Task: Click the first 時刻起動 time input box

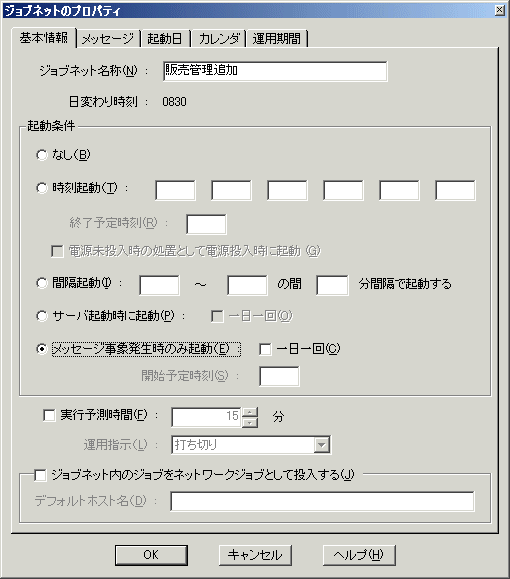Action: [x=175, y=190]
